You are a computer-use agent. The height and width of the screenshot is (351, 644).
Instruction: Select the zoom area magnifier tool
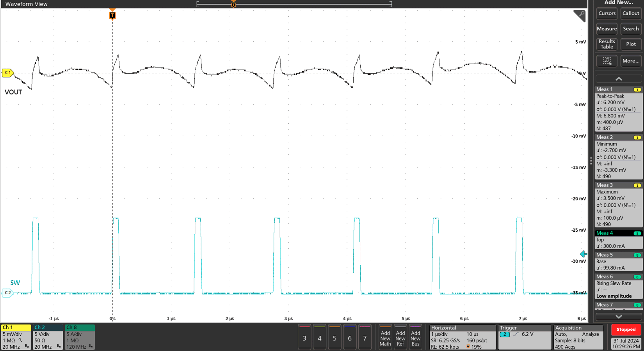[607, 61]
